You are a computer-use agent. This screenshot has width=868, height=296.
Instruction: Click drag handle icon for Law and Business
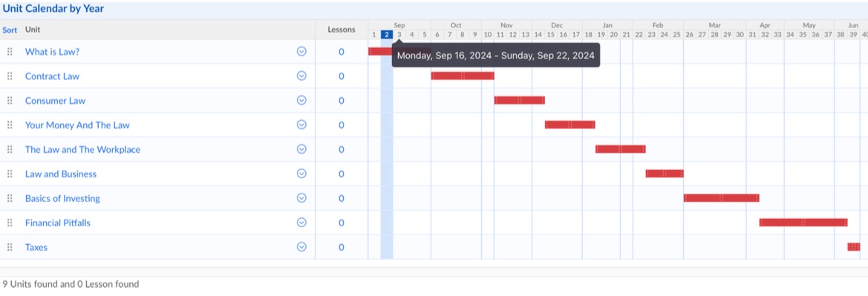10,174
